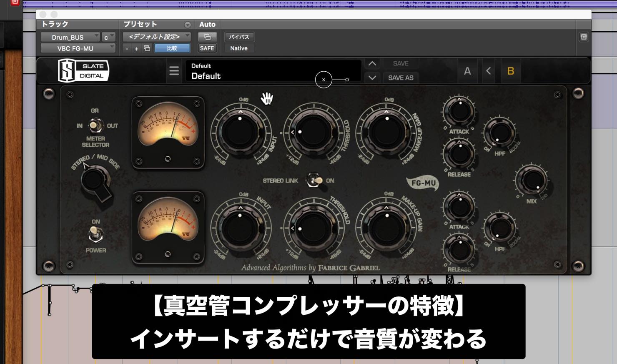Open the insert position 'c' dropdown
617x364 pixels.
pos(108,37)
